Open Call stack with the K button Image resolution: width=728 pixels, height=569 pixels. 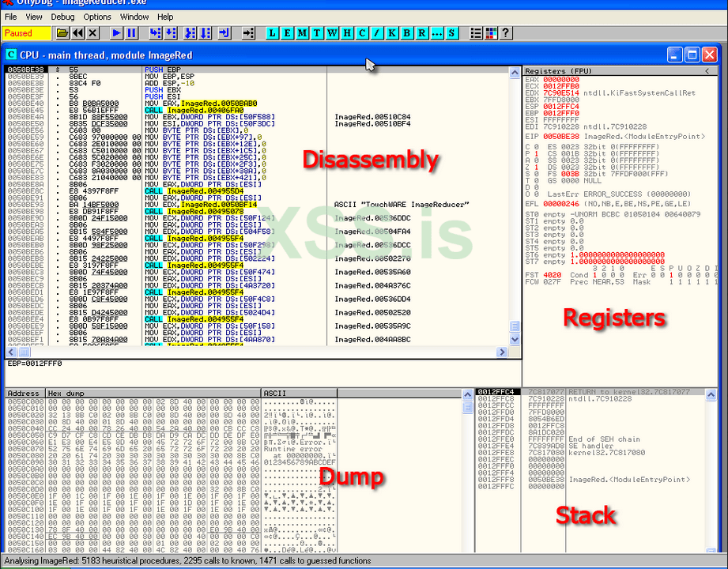(392, 33)
